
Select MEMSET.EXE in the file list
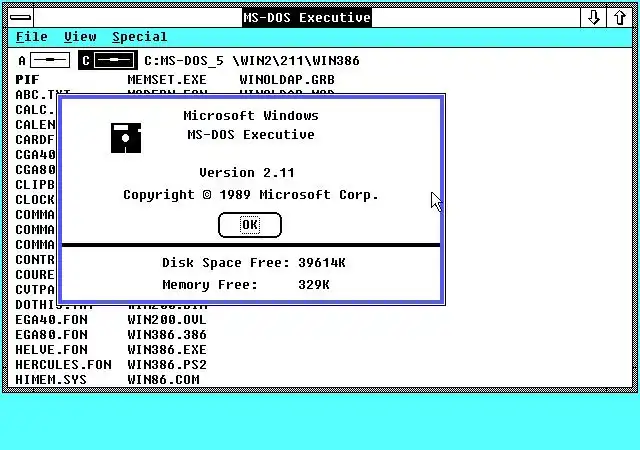(x=167, y=80)
